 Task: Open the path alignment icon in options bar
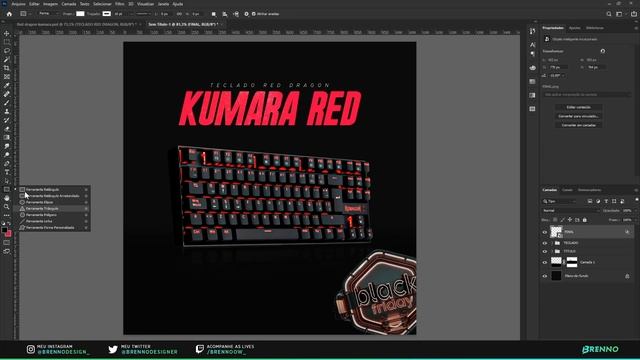[x=224, y=14]
